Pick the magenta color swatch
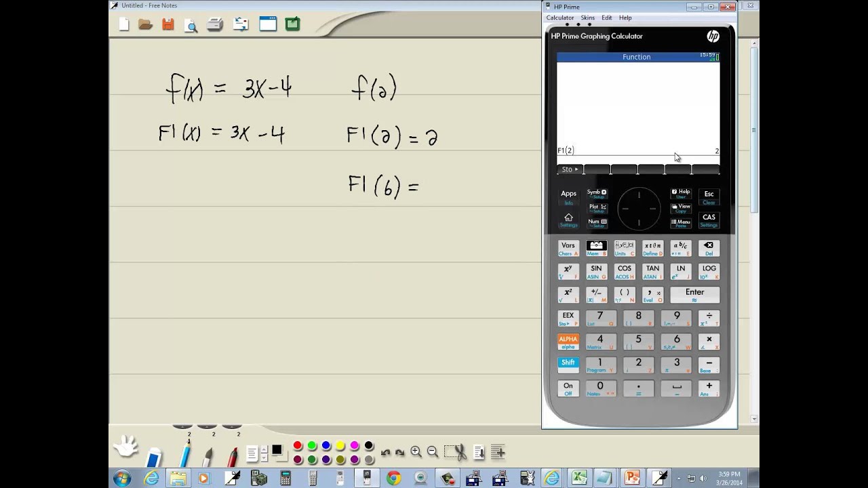This screenshot has height=488, width=868. pyautogui.click(x=355, y=445)
